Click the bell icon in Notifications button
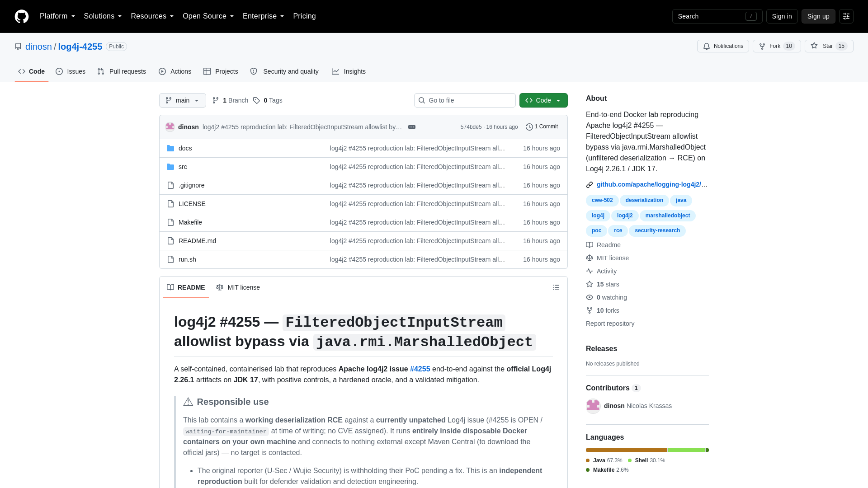This screenshot has height=488, width=868. [707, 46]
